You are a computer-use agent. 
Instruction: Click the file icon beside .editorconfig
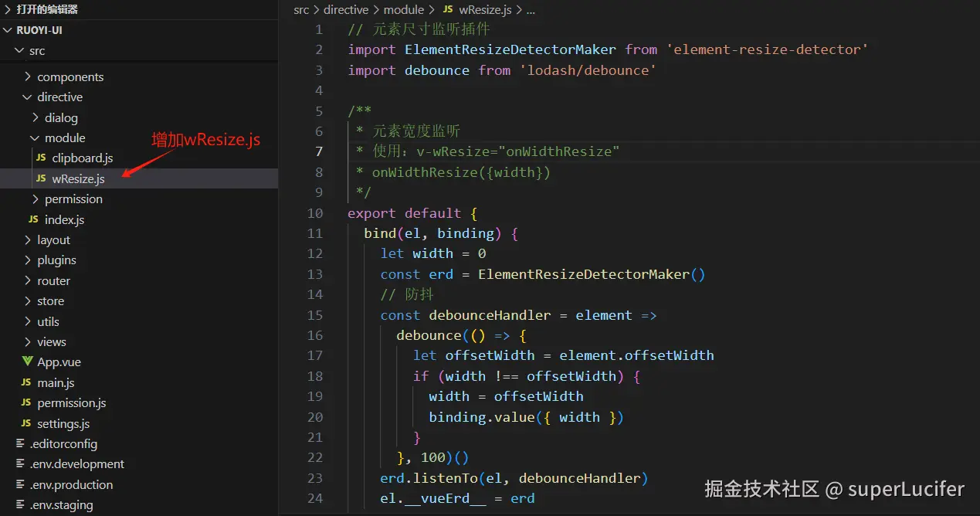tap(20, 444)
